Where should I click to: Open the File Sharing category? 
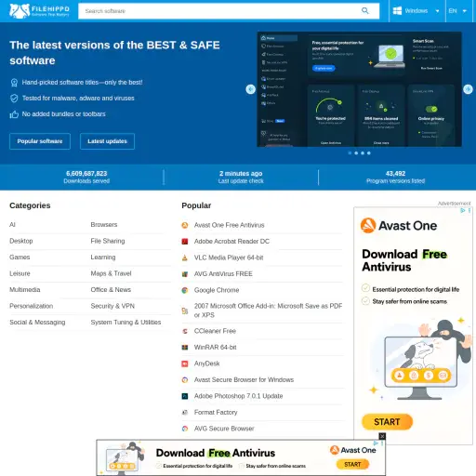[108, 241]
